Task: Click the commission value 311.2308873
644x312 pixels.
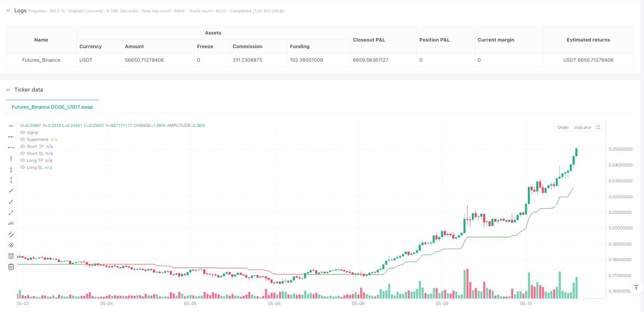Action: [247, 60]
